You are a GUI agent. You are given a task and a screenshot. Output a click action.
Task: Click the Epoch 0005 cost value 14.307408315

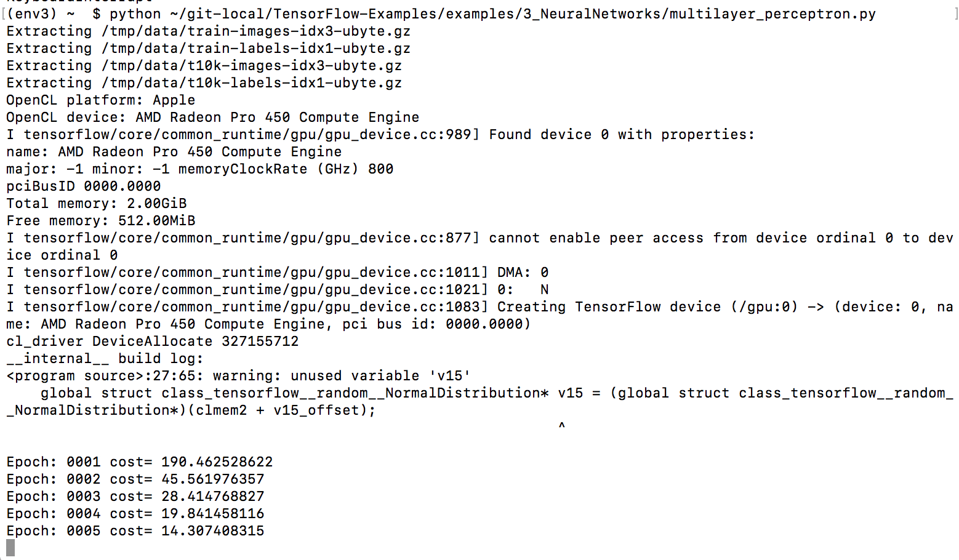click(x=213, y=531)
